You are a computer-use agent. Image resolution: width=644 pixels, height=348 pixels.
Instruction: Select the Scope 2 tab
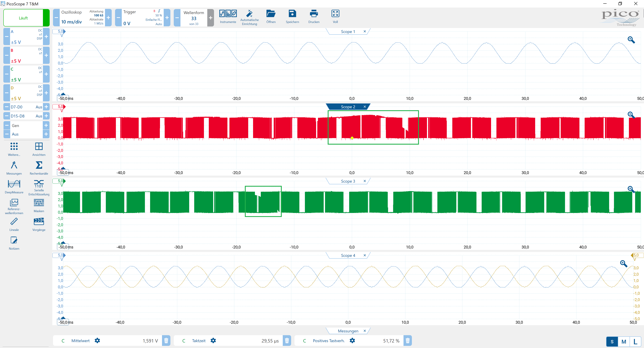coord(348,107)
